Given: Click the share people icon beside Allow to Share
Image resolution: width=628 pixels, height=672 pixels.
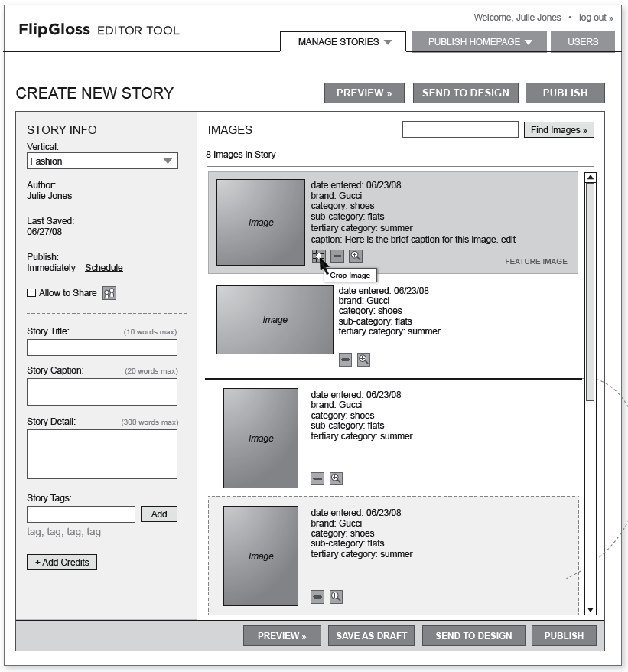Looking at the screenshot, I should pyautogui.click(x=109, y=293).
